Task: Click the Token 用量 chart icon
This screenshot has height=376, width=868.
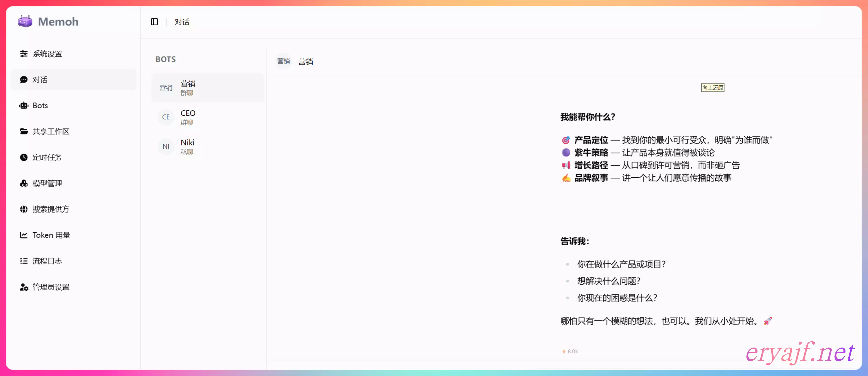Action: click(x=24, y=235)
